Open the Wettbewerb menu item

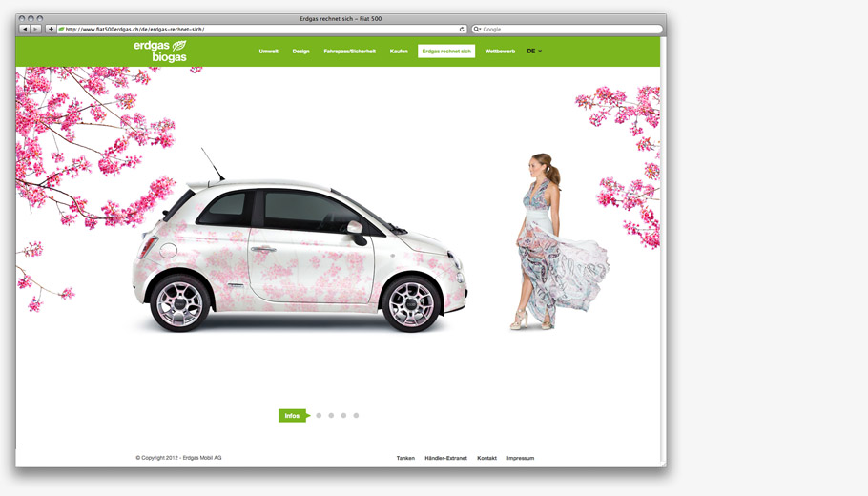(500, 51)
